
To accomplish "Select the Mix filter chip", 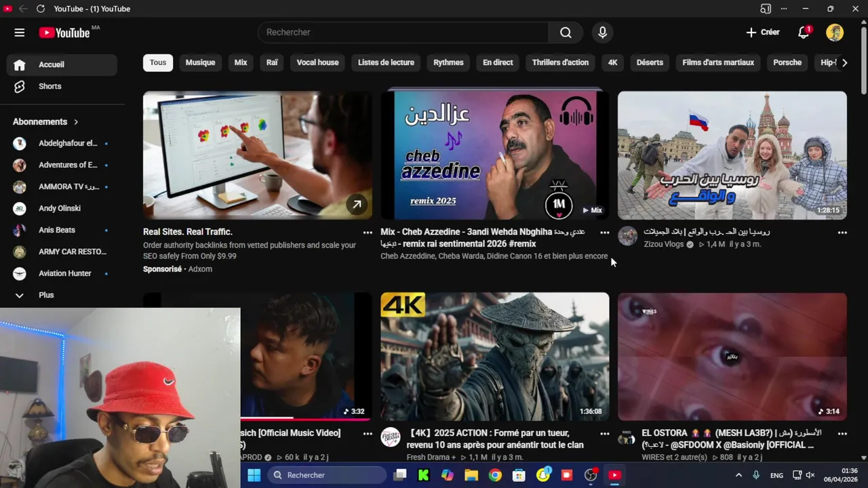I will pyautogui.click(x=241, y=62).
